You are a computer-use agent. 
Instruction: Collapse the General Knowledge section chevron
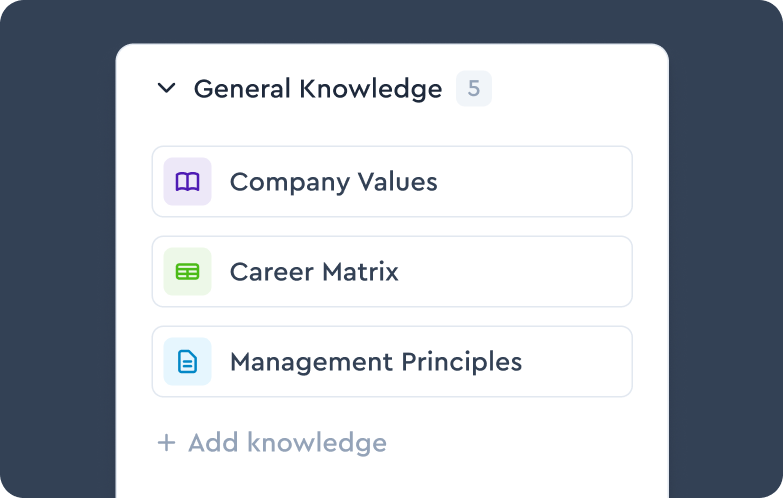[166, 89]
